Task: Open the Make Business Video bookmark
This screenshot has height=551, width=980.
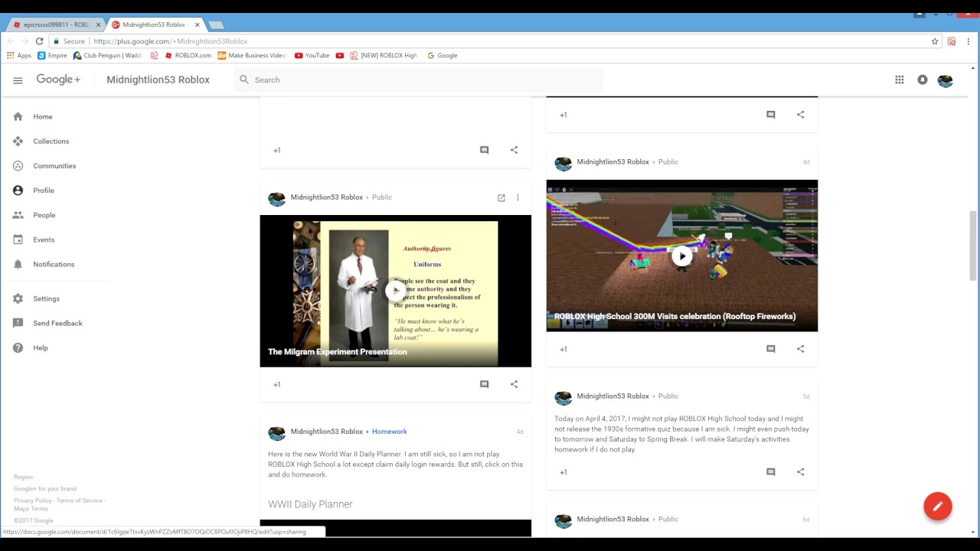Action: coord(252,55)
